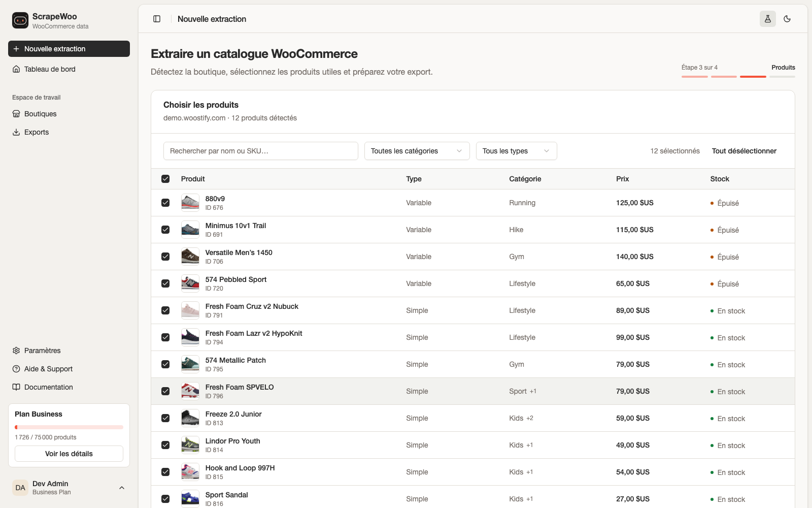This screenshot has height=508, width=812.
Task: Switch to dark mode moon icon
Action: tap(787, 19)
